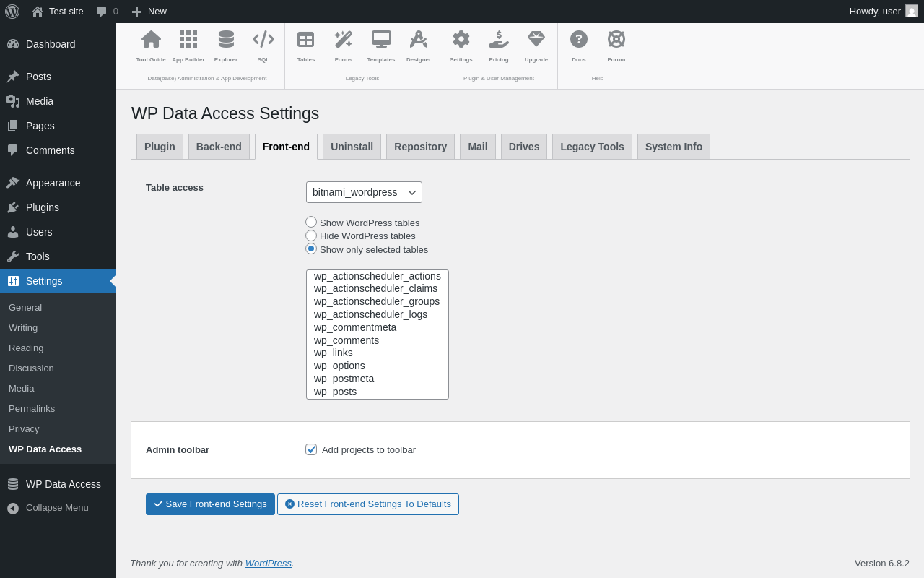The width and height of the screenshot is (924, 578).
Task: Click the WordPress logo in admin bar
Action: tap(12, 12)
